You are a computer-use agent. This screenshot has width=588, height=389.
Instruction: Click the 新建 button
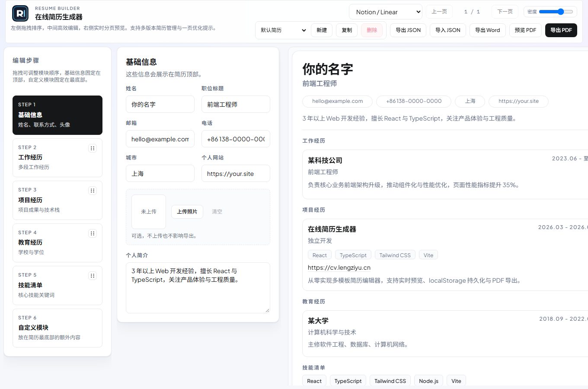(322, 30)
